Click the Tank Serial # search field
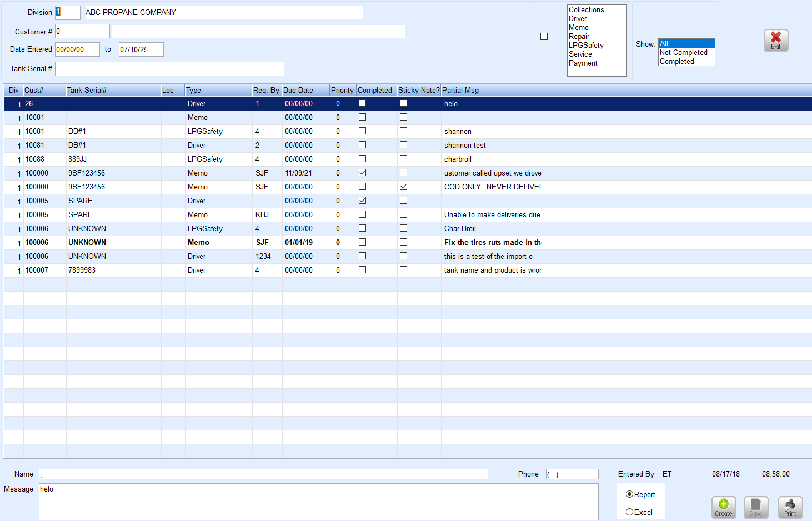The image size is (812, 521). [x=169, y=68]
